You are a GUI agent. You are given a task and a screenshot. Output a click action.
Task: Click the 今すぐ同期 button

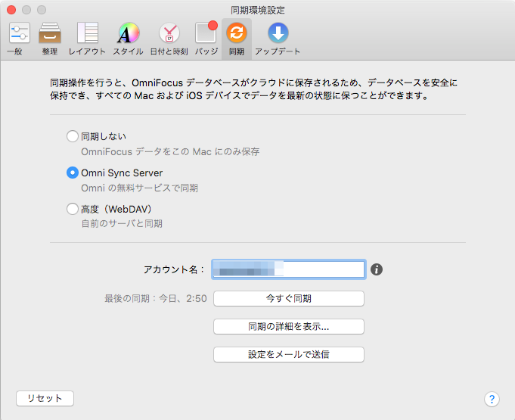coord(289,298)
